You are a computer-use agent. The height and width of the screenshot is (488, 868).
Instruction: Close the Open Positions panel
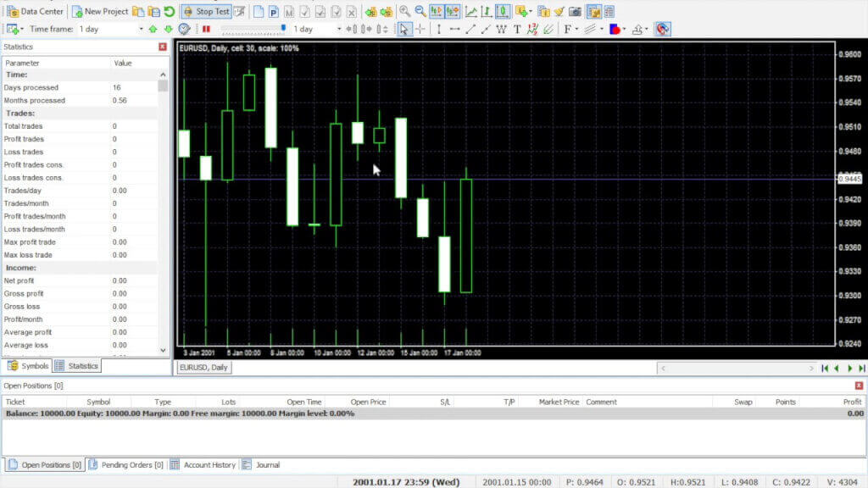859,385
